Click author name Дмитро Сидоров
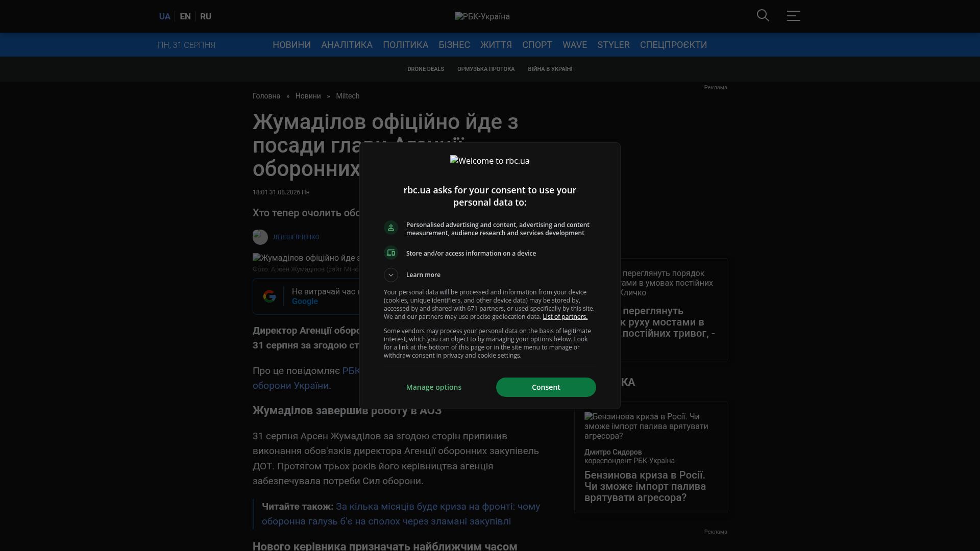Screen dimensions: 980x551 point(613,452)
